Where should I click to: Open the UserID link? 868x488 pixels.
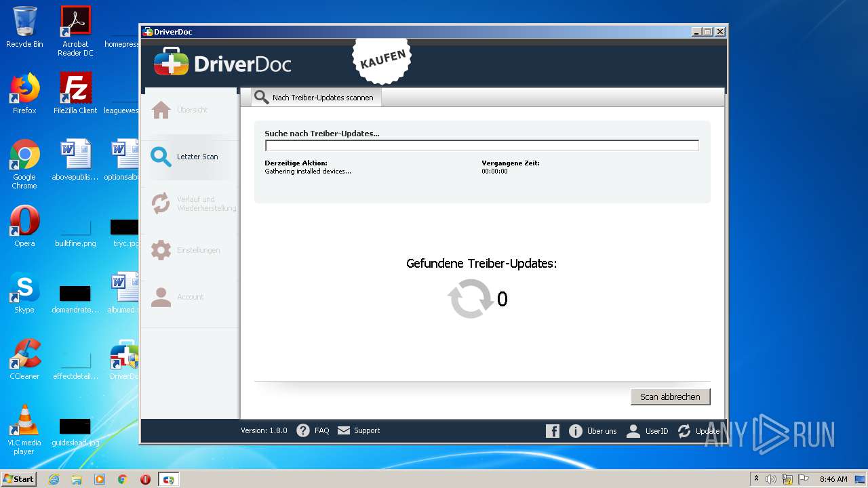(x=647, y=431)
